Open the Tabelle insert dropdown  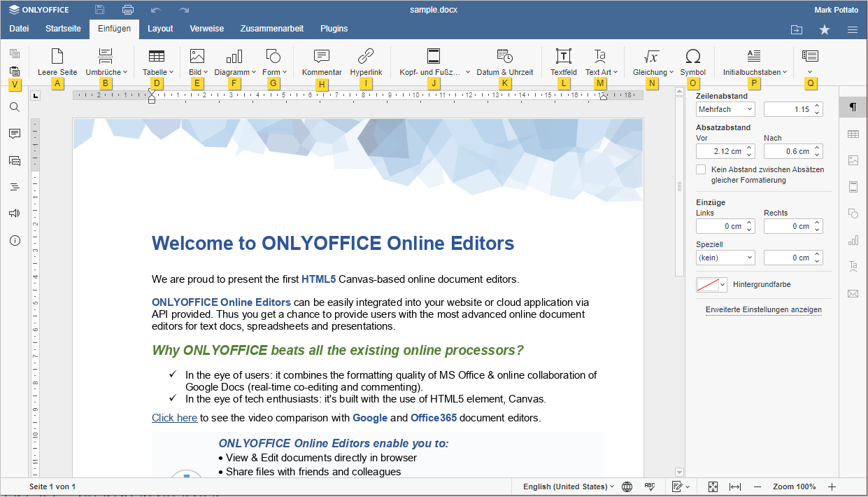pos(158,62)
